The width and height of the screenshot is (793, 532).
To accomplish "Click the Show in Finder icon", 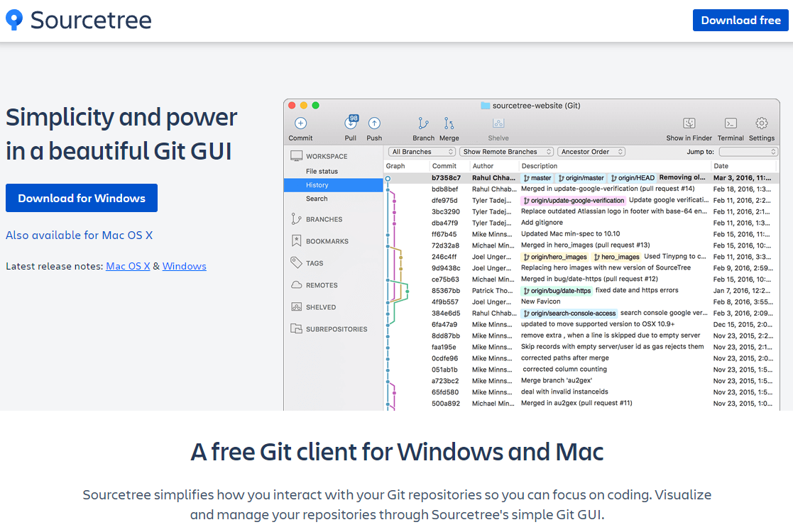I will pyautogui.click(x=689, y=123).
